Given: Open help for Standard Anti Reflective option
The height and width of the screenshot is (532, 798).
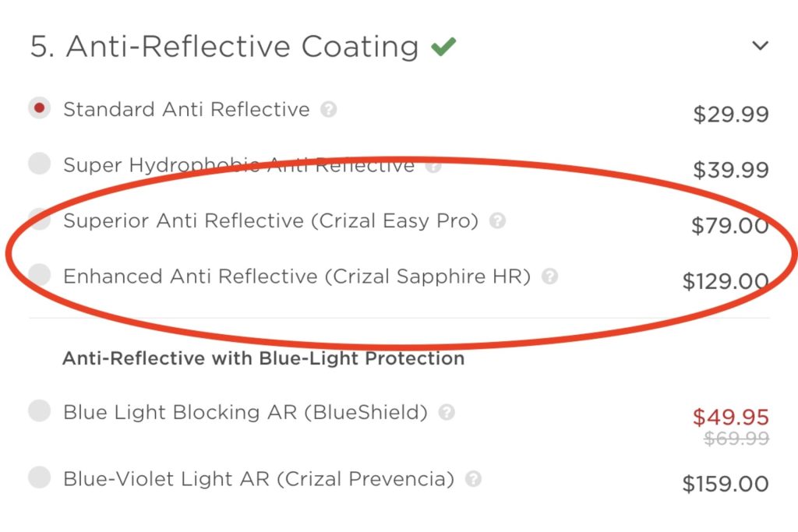Looking at the screenshot, I should coord(329,110).
